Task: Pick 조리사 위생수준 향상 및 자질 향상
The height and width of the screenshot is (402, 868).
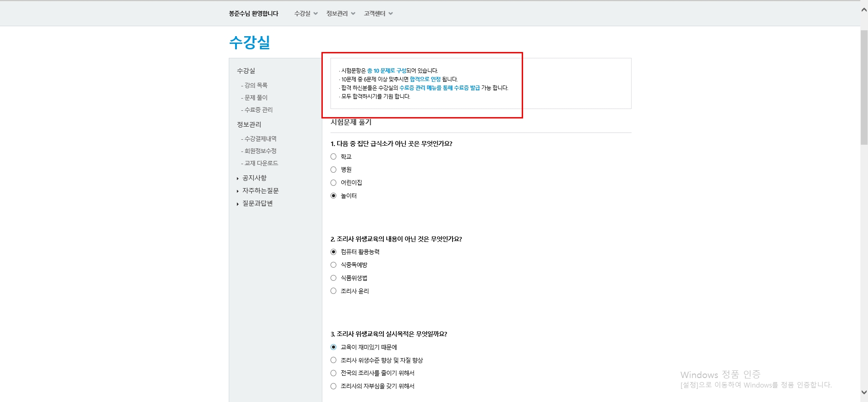Action: (x=334, y=360)
